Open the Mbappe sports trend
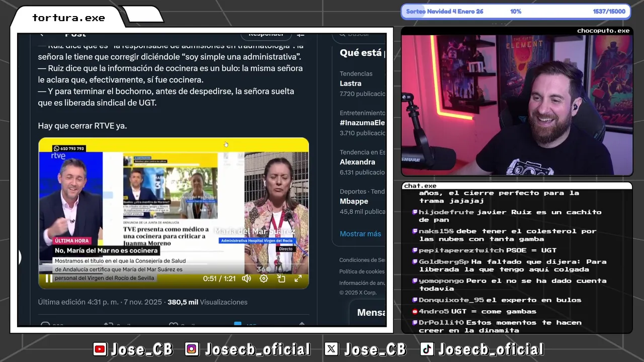This screenshot has width=644, height=362. tap(354, 201)
